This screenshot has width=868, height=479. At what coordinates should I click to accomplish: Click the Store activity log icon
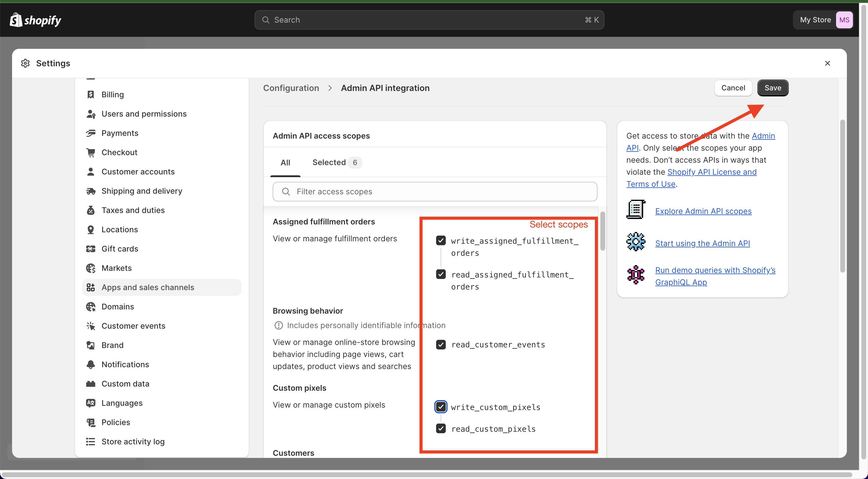coord(91,442)
